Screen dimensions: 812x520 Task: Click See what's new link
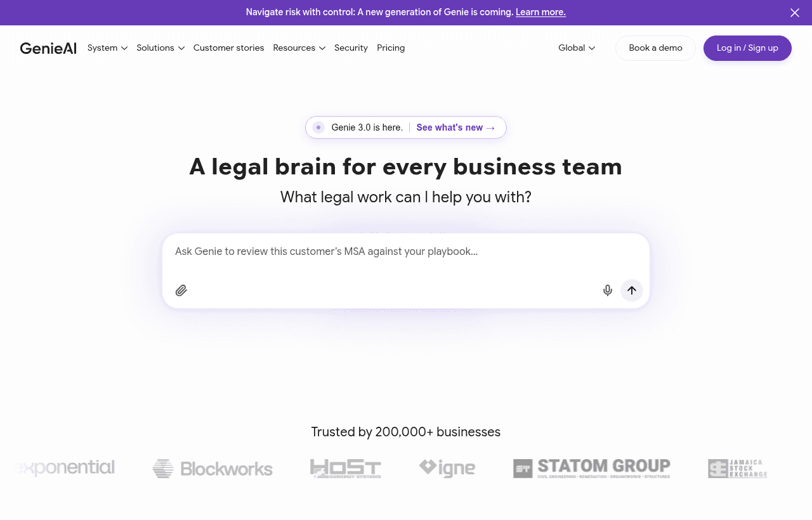(x=455, y=127)
